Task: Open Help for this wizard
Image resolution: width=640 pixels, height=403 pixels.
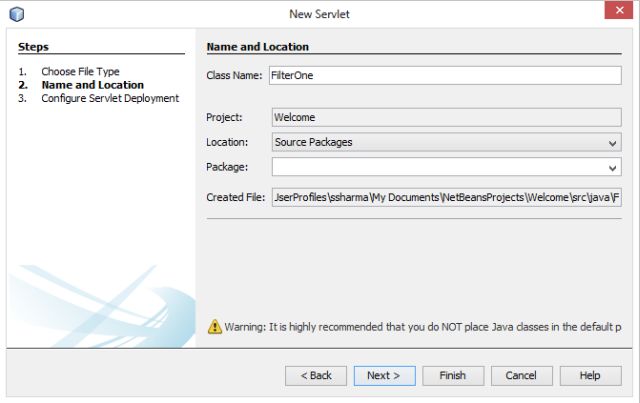Action: (x=590, y=375)
